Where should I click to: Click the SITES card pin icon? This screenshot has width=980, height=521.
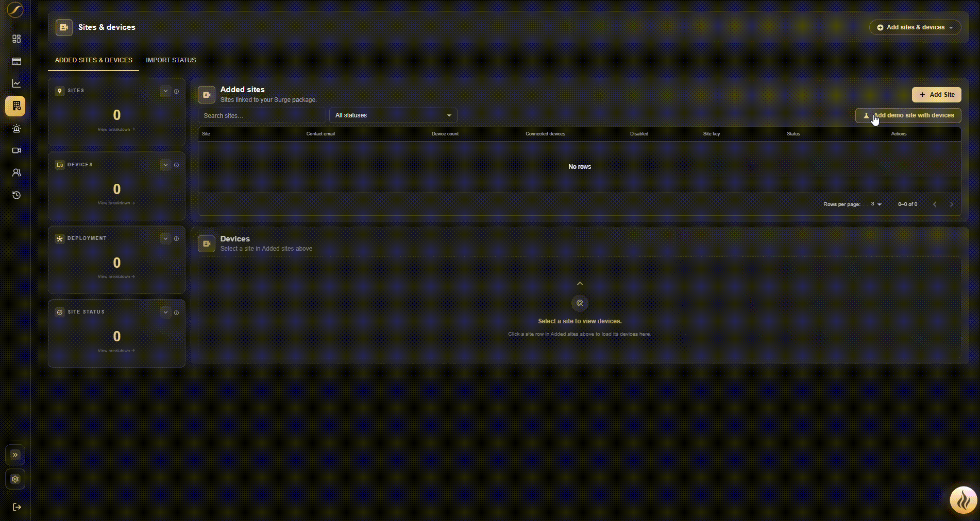pyautogui.click(x=60, y=91)
